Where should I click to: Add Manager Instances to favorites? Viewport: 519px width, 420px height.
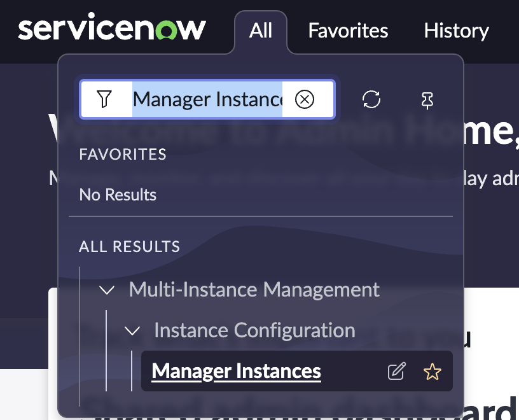(x=432, y=371)
